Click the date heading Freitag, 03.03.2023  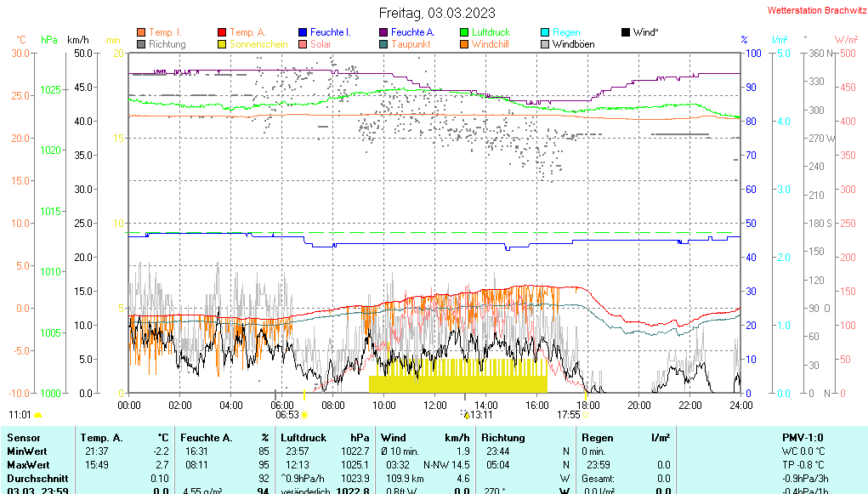point(436,13)
